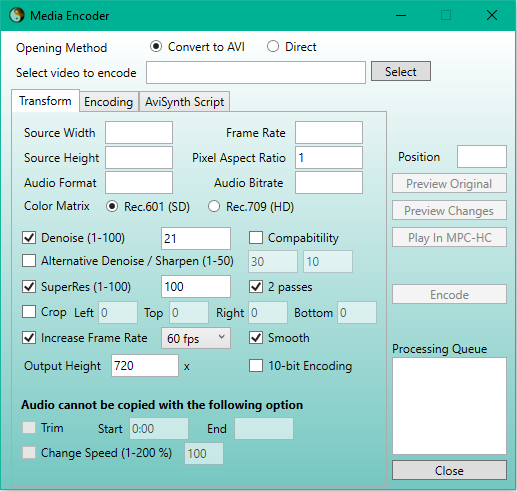Click the Output Height field showing 720
The width and height of the screenshot is (517, 492).
[145, 366]
